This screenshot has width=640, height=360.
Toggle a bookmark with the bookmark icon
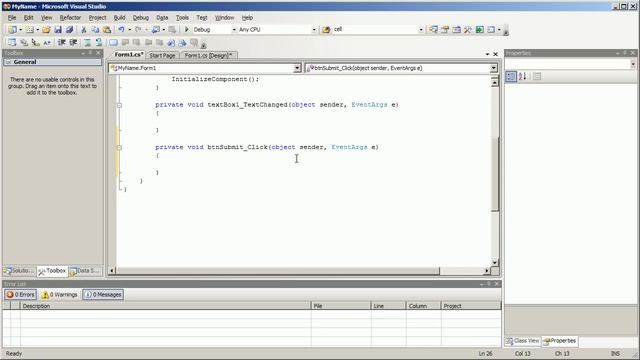tap(113, 42)
